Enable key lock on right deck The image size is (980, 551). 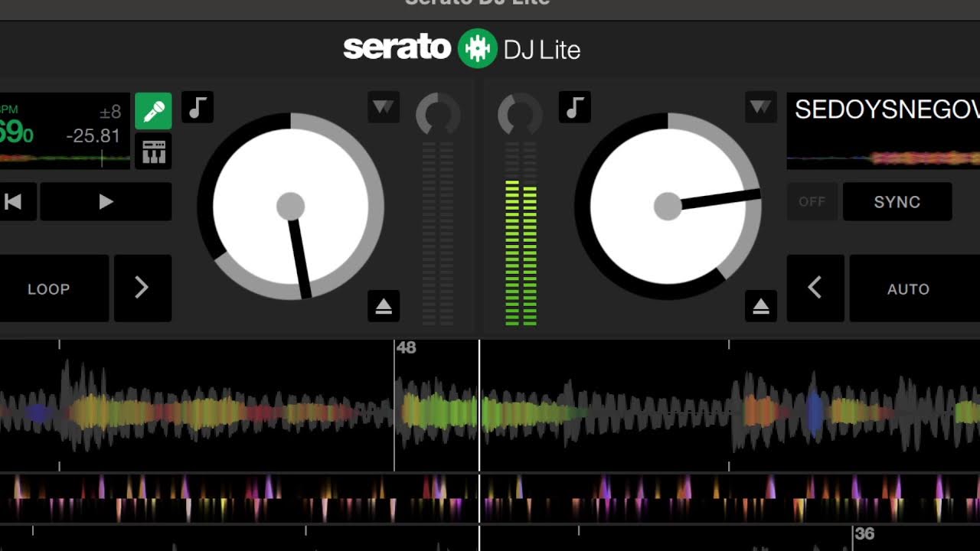(574, 108)
